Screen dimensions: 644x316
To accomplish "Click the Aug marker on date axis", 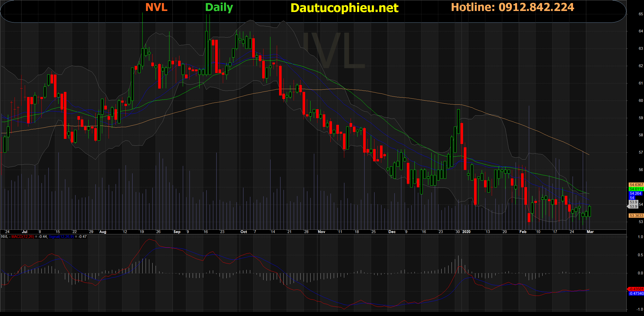I will [x=103, y=232].
